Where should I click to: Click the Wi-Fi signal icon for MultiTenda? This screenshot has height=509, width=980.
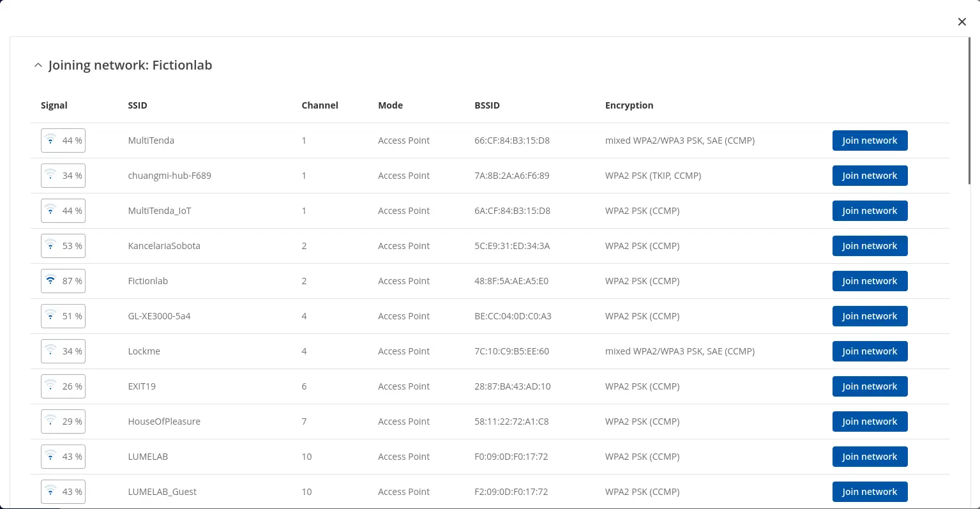51,141
